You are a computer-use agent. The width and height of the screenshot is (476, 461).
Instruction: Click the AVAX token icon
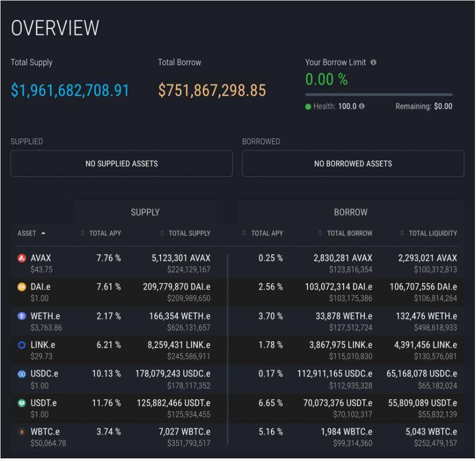point(22,258)
